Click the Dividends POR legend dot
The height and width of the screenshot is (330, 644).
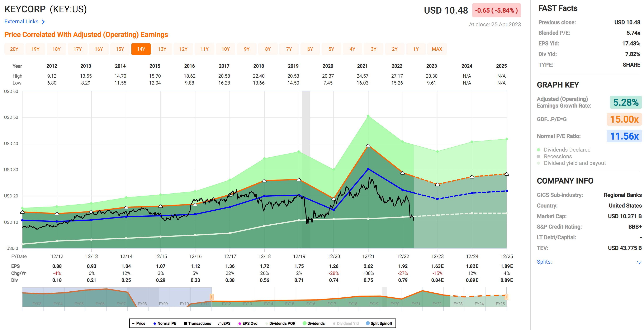[266, 324]
